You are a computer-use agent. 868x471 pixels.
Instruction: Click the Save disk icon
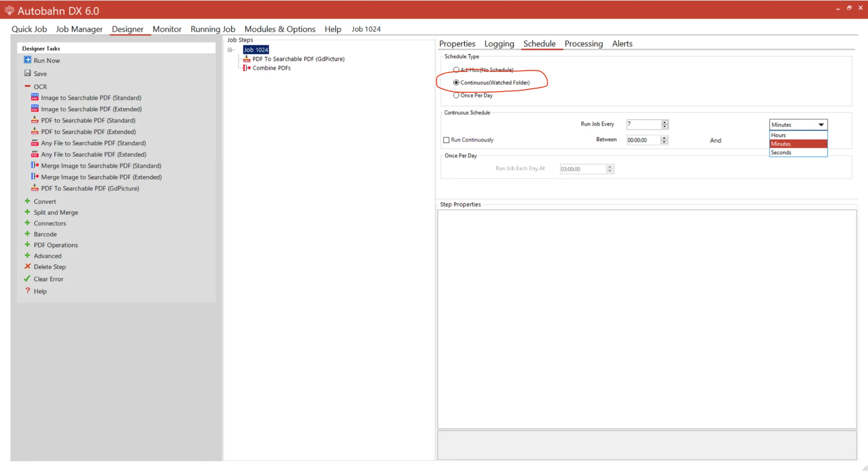point(27,73)
